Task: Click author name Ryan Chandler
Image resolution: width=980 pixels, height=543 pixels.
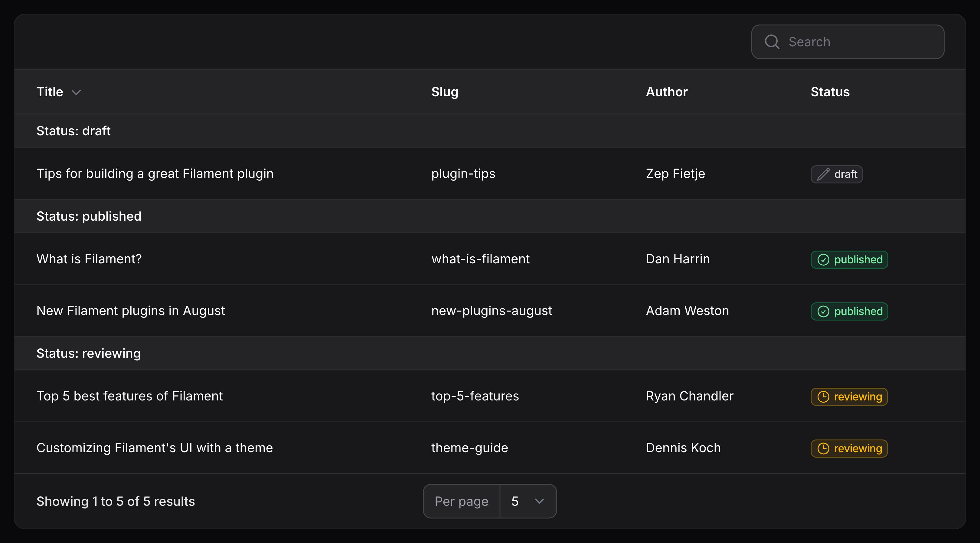Action: click(x=689, y=396)
